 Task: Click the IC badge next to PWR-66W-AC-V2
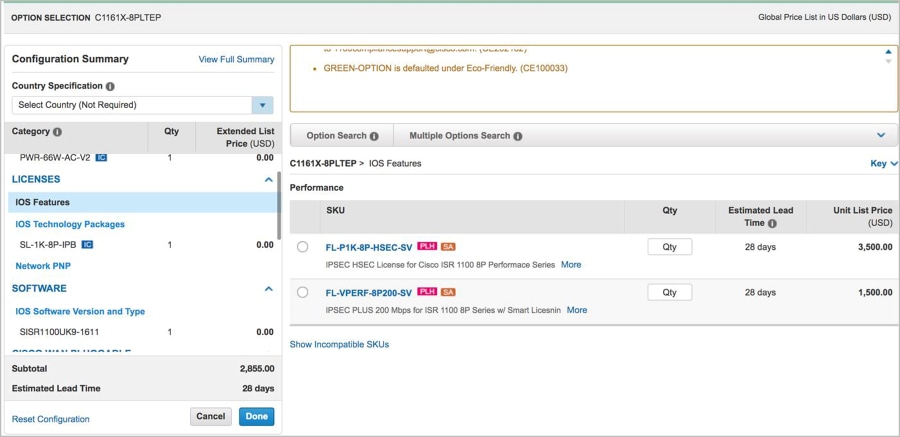[x=101, y=157]
